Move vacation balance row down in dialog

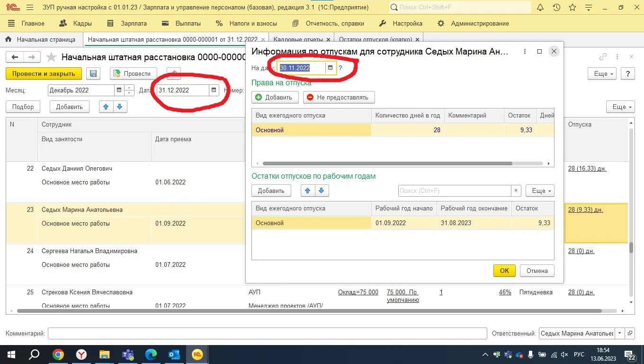point(322,191)
